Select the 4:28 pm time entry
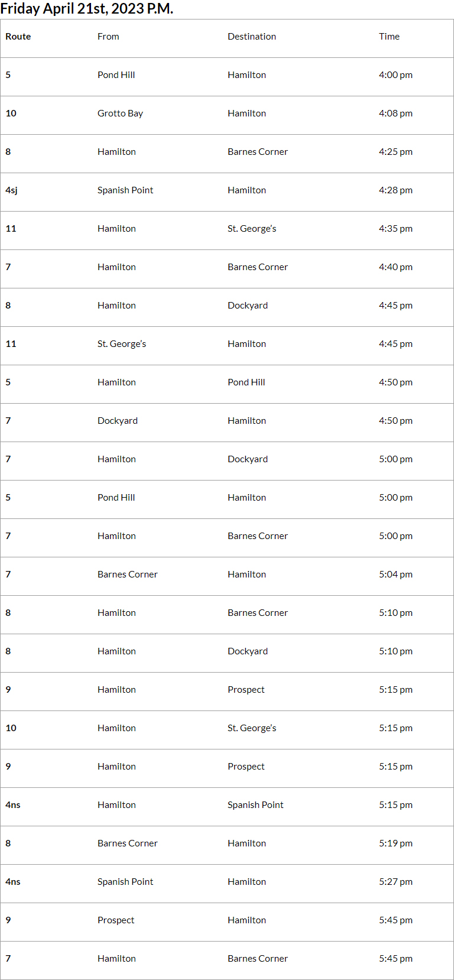 pos(395,190)
